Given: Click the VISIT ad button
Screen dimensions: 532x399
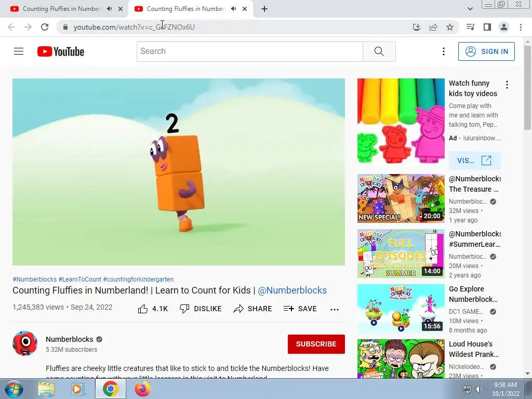Looking at the screenshot, I should pyautogui.click(x=474, y=161).
